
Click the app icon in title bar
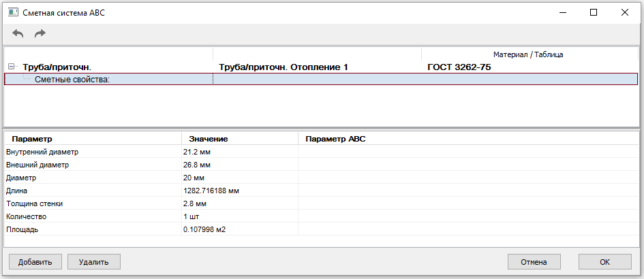(x=13, y=12)
